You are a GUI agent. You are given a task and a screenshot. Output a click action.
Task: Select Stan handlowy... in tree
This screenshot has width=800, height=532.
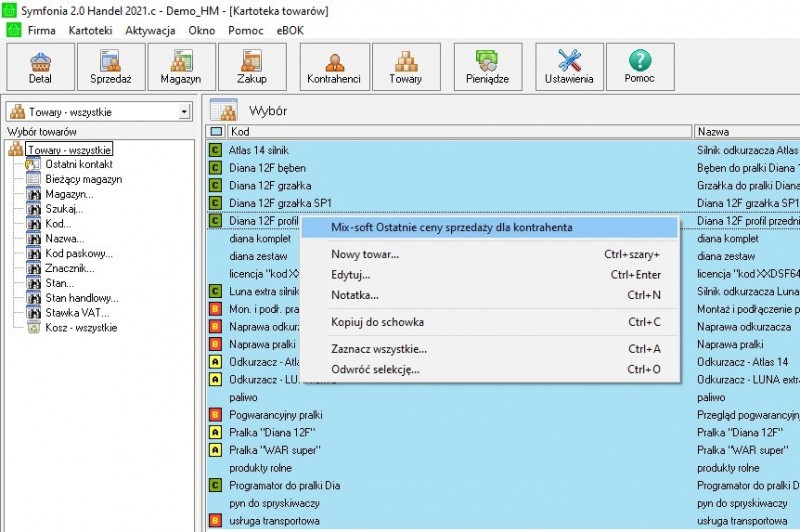pyautogui.click(x=82, y=297)
